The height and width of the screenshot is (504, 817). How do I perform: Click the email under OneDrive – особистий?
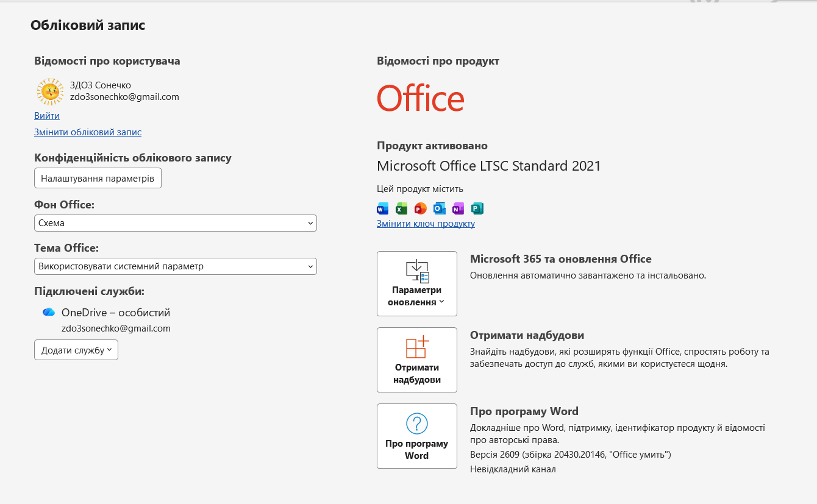(116, 328)
